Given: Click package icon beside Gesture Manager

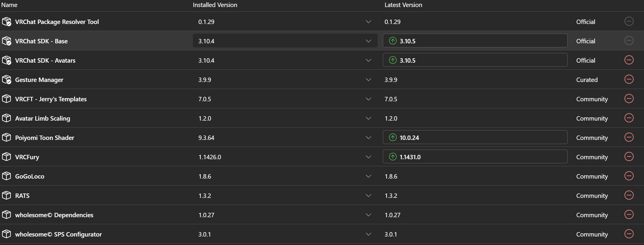Looking at the screenshot, I should coord(6,80).
